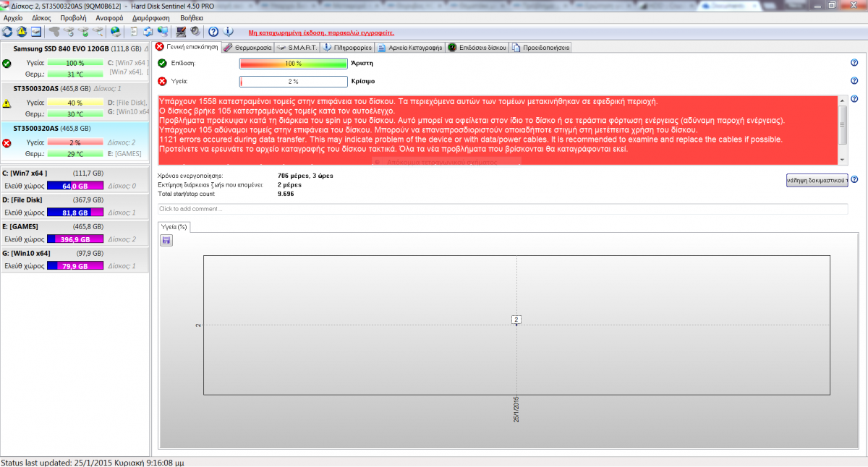This screenshot has height=467, width=868.
Task: Click the yellow warning icon on first ST3500320AS
Action: [x=7, y=103]
